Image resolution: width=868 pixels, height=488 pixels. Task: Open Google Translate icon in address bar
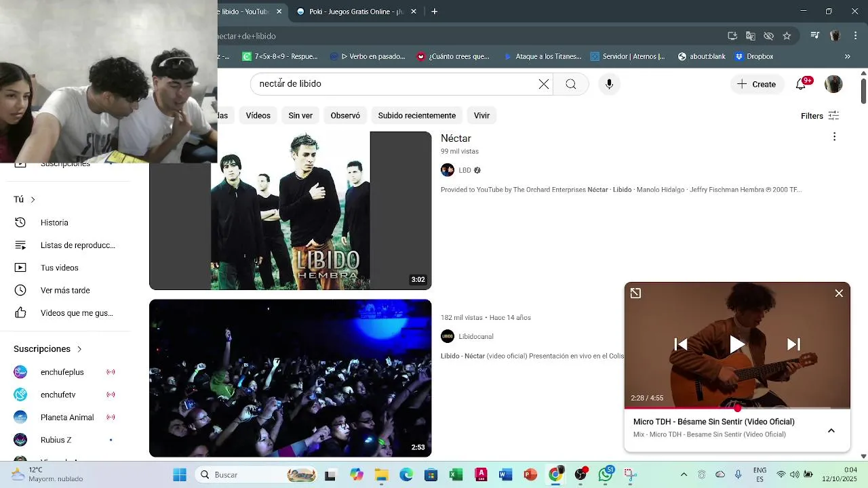tap(750, 36)
